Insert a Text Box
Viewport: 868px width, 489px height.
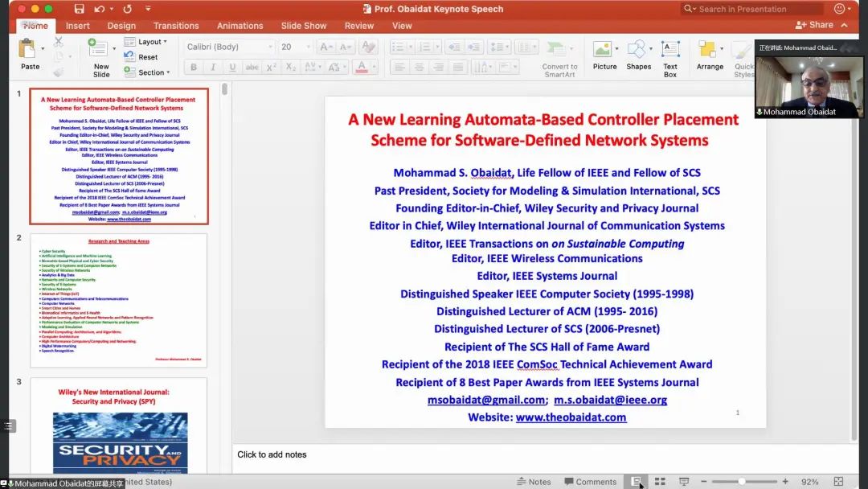click(670, 58)
